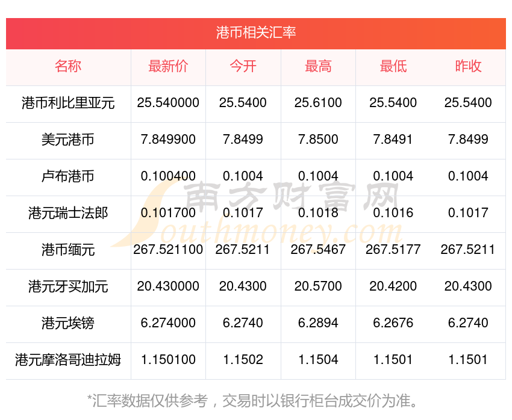Click 港元埃镑 今开 value 6.2740
Image resolution: width=512 pixels, height=420 pixels.
click(x=243, y=323)
